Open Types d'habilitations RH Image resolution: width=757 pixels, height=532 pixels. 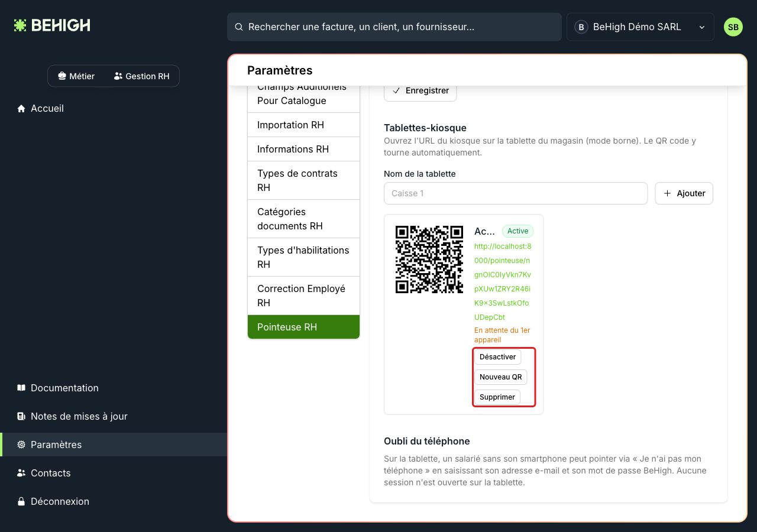[303, 258]
